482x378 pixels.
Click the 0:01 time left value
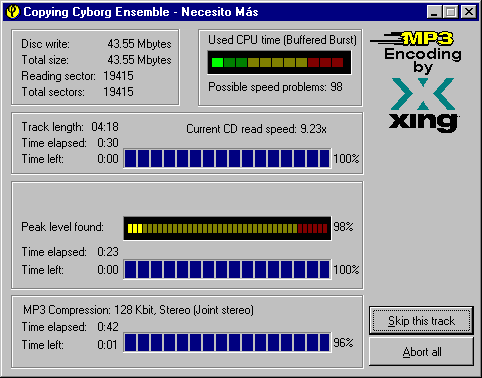pos(107,345)
